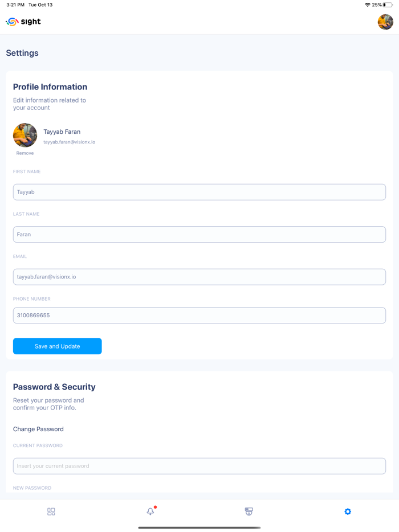
Task: Click the Current Password input
Action: click(x=199, y=466)
